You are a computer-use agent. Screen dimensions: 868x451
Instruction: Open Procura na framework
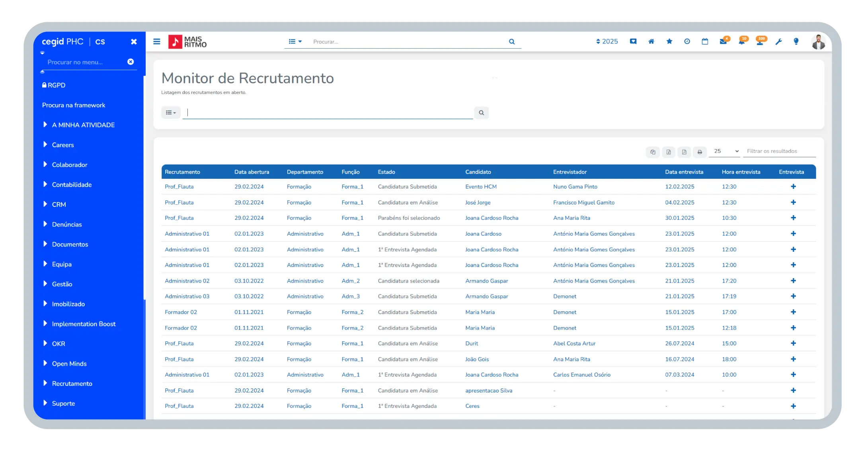coord(74,105)
